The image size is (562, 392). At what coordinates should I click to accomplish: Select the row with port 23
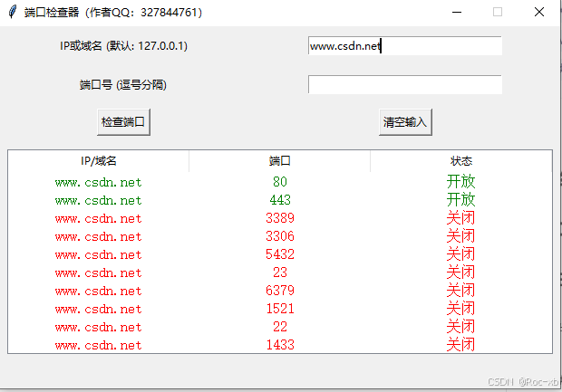point(280,272)
